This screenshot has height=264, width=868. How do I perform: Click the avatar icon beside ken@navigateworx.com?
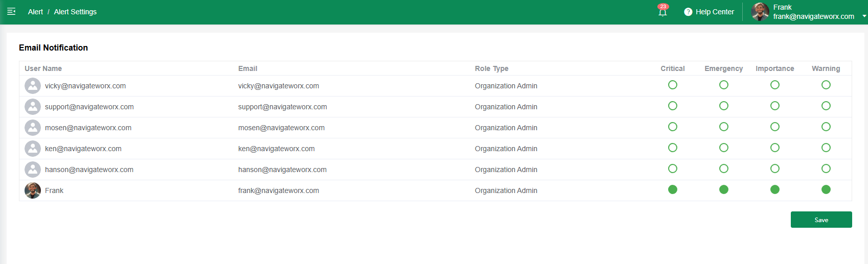(33, 149)
